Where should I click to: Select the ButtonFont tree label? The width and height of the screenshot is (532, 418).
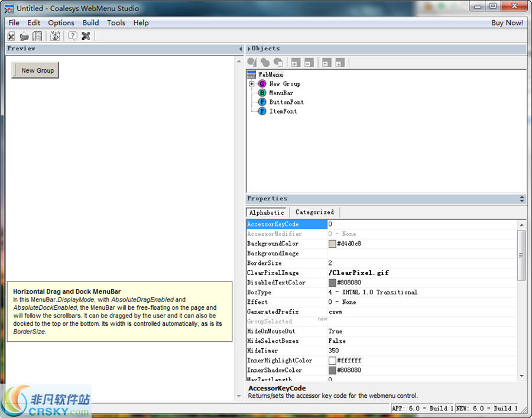[286, 102]
